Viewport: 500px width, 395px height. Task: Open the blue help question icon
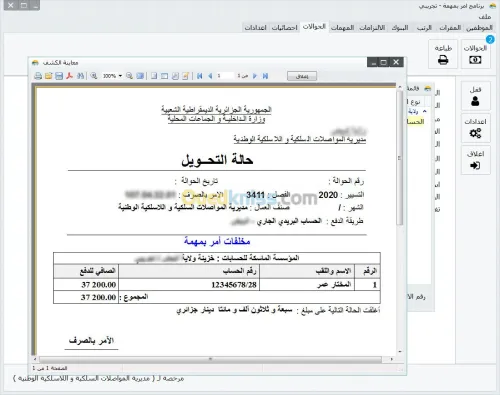(490, 39)
